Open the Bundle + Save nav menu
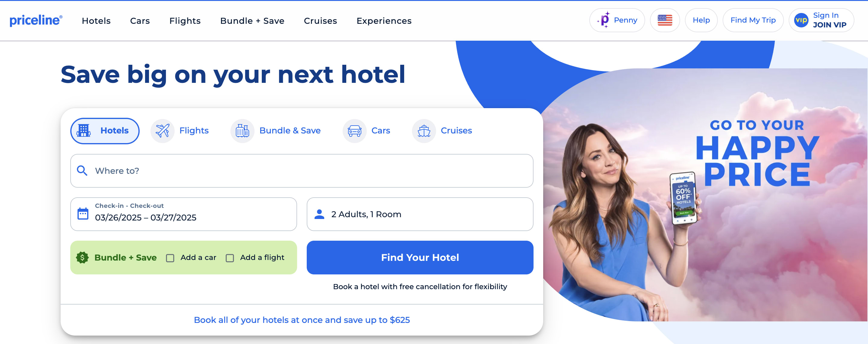Viewport: 868px width, 344px height. (252, 21)
